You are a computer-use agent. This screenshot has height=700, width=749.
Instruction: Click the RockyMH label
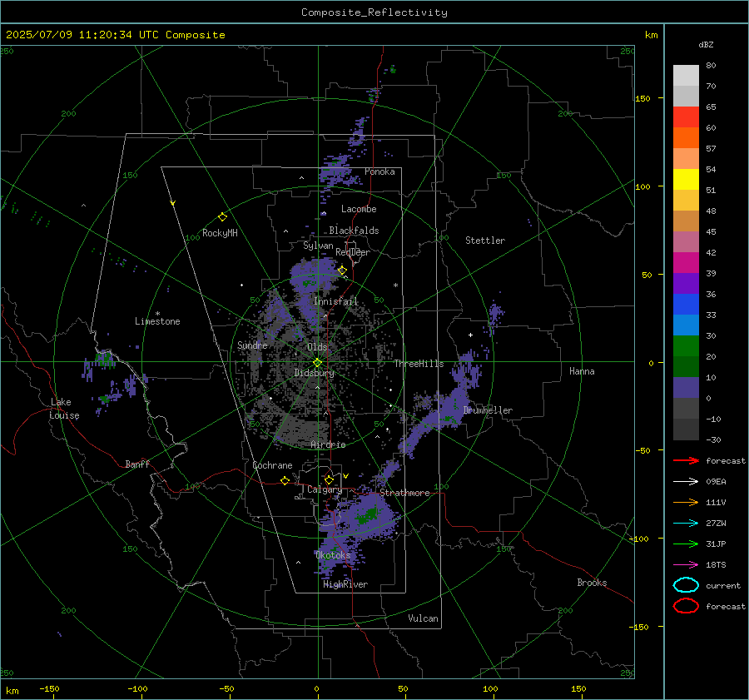pos(220,233)
